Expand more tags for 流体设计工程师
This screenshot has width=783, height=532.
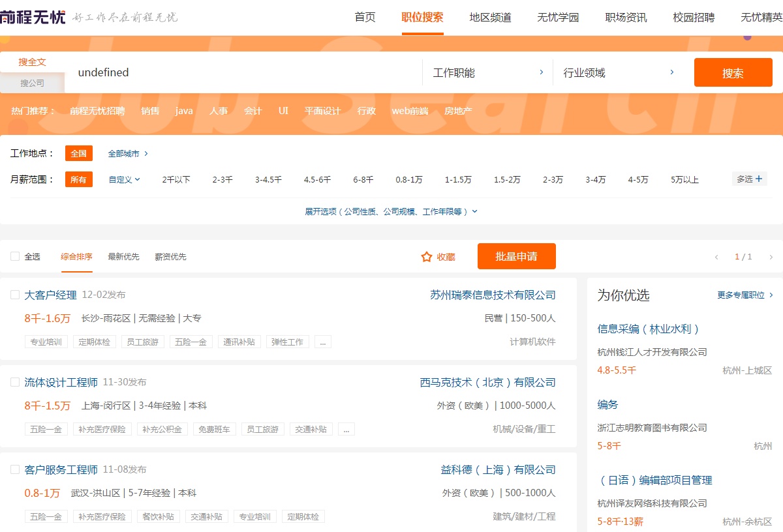pyautogui.click(x=346, y=429)
